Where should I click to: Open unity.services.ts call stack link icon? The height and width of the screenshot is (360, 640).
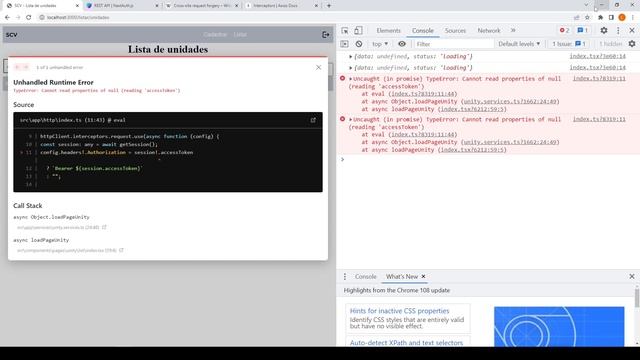(x=104, y=227)
